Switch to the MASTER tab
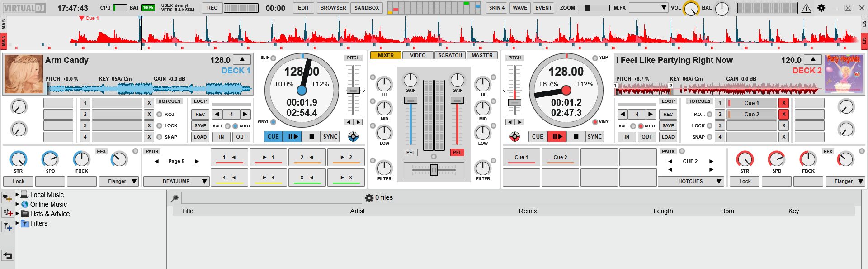 tap(482, 55)
